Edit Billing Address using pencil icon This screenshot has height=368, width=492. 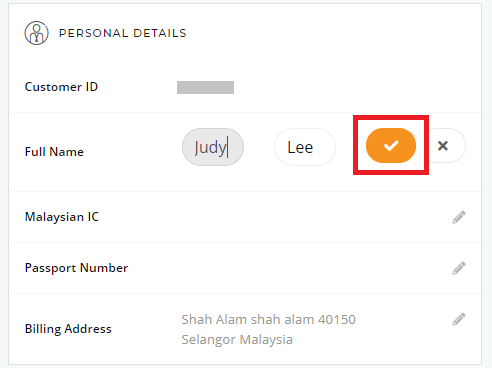(x=459, y=319)
